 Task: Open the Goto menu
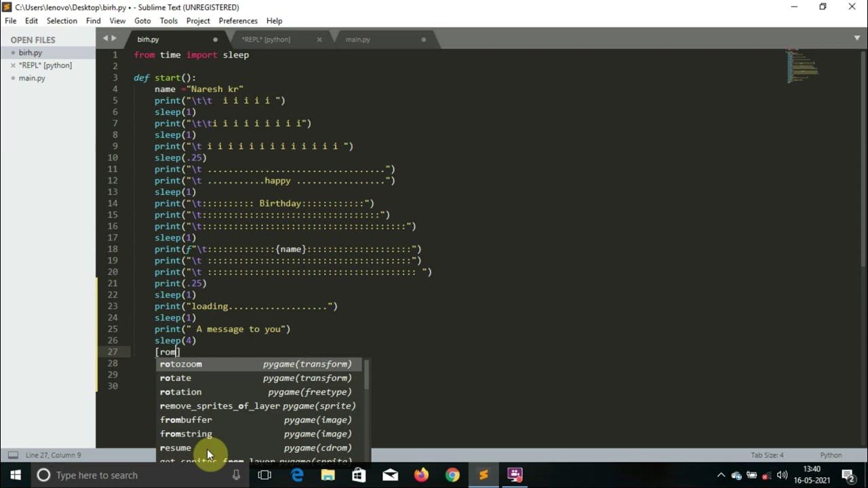pos(142,21)
